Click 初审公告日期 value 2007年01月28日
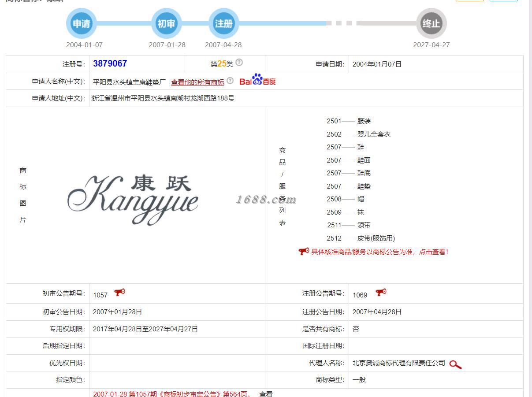This screenshot has width=532, height=397. [x=118, y=312]
